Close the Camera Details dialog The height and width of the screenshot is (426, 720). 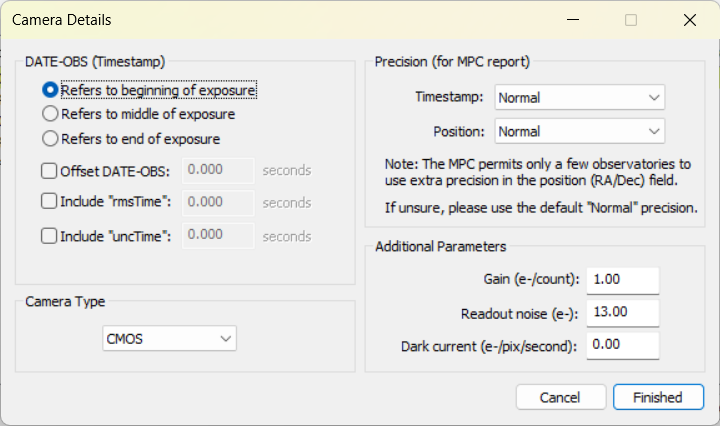[x=690, y=20]
